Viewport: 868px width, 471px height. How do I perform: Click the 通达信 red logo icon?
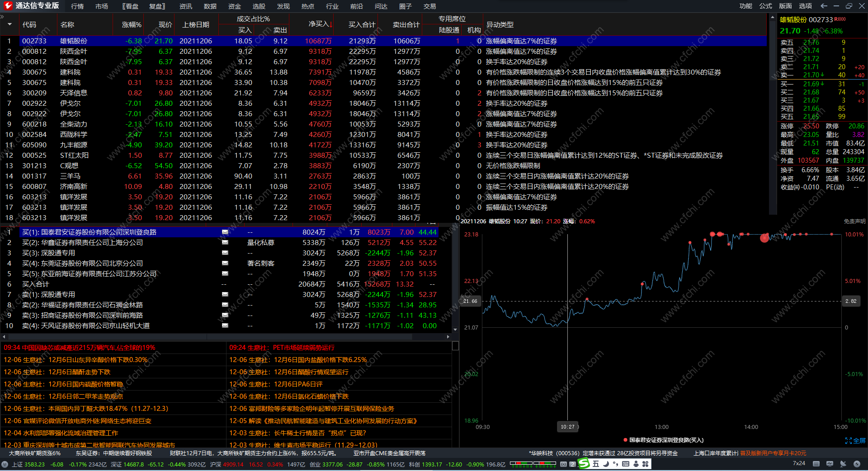coord(8,6)
